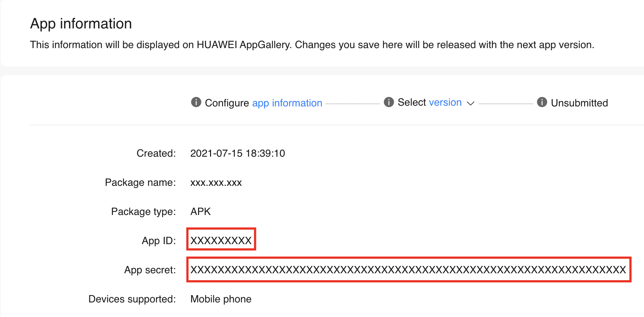Click the APK package type value
644x317 pixels.
201,212
